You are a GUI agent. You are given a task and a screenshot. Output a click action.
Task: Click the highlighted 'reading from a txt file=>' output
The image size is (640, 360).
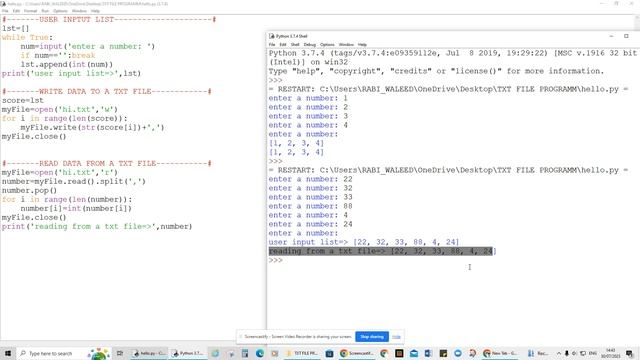[x=382, y=251]
